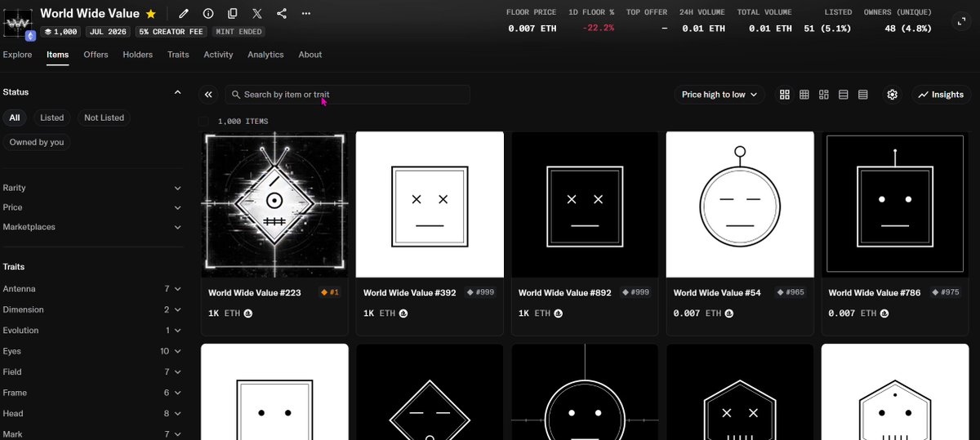Click the share icon
Viewport: 980px width, 440px height.
282,14
